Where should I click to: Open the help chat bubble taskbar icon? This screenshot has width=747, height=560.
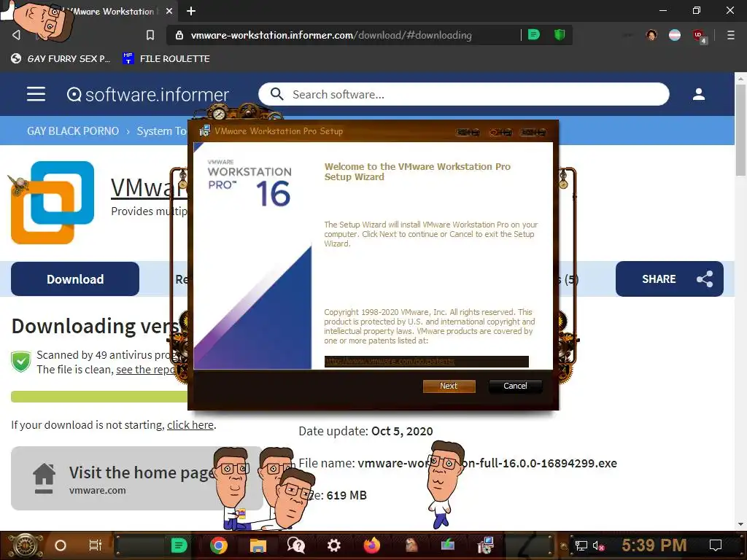click(x=296, y=545)
